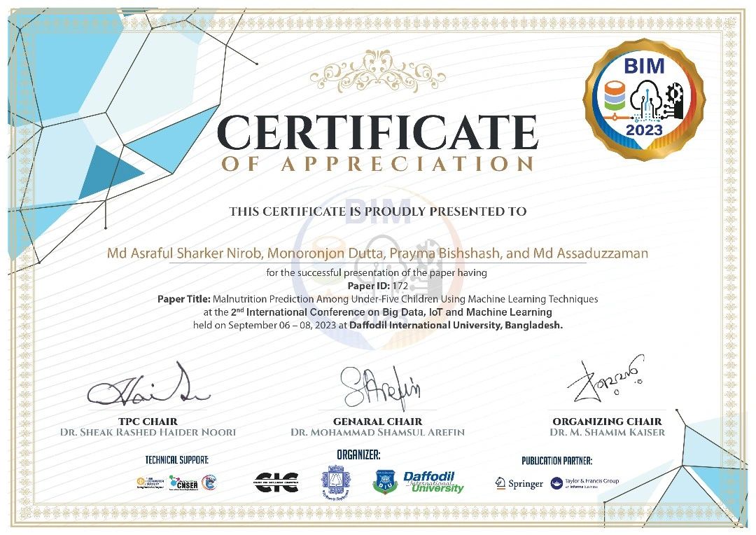756x535 pixels.
Task: Click the Springer logo
Action: (519, 483)
